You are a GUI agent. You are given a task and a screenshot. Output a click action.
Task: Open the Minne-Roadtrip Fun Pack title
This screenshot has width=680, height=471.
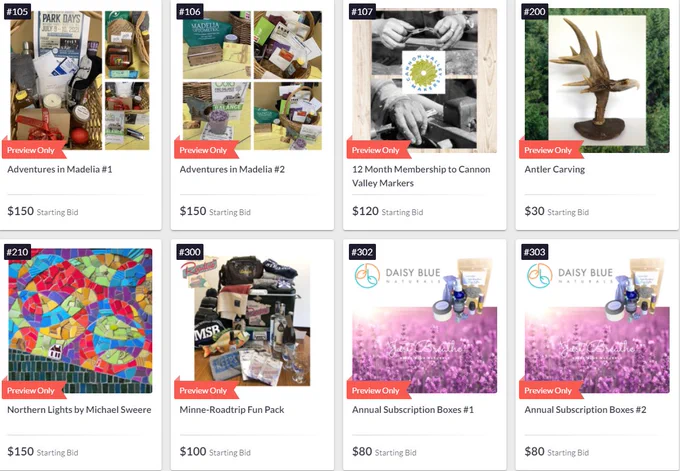pyautogui.click(x=232, y=409)
